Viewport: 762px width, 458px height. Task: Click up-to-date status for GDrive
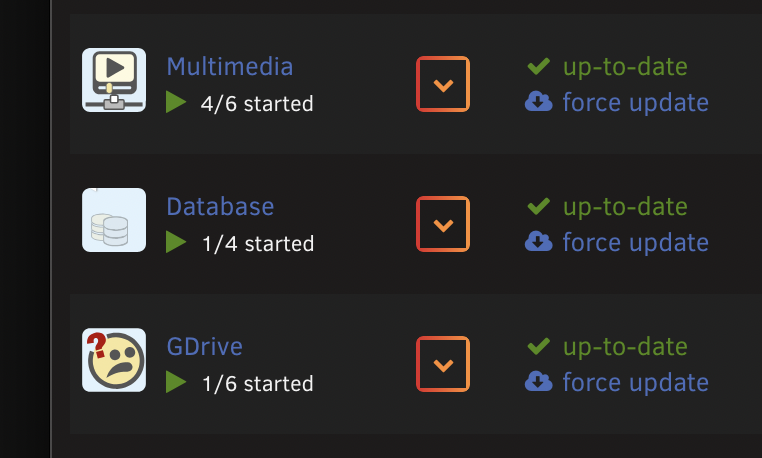[x=625, y=347]
